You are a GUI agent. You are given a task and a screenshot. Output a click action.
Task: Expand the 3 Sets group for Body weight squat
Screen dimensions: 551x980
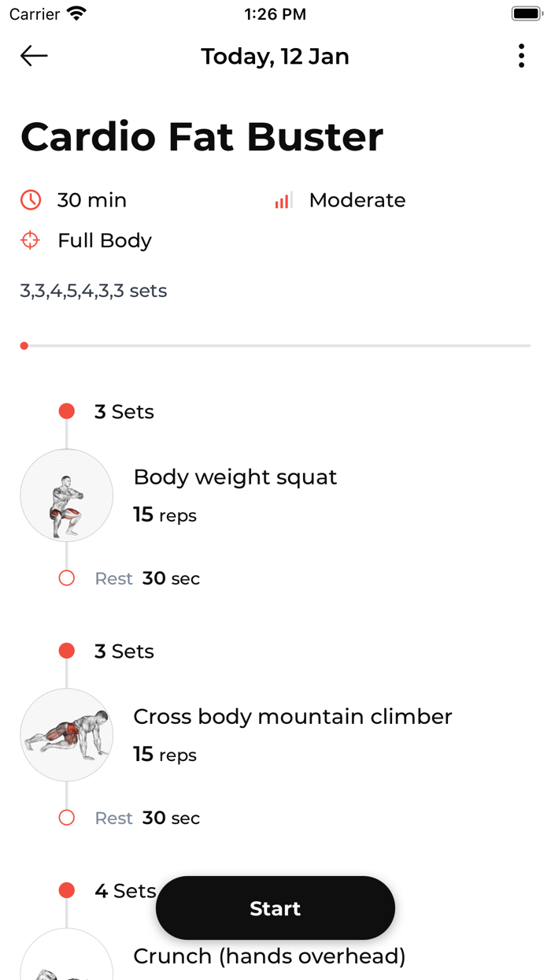coord(124,410)
